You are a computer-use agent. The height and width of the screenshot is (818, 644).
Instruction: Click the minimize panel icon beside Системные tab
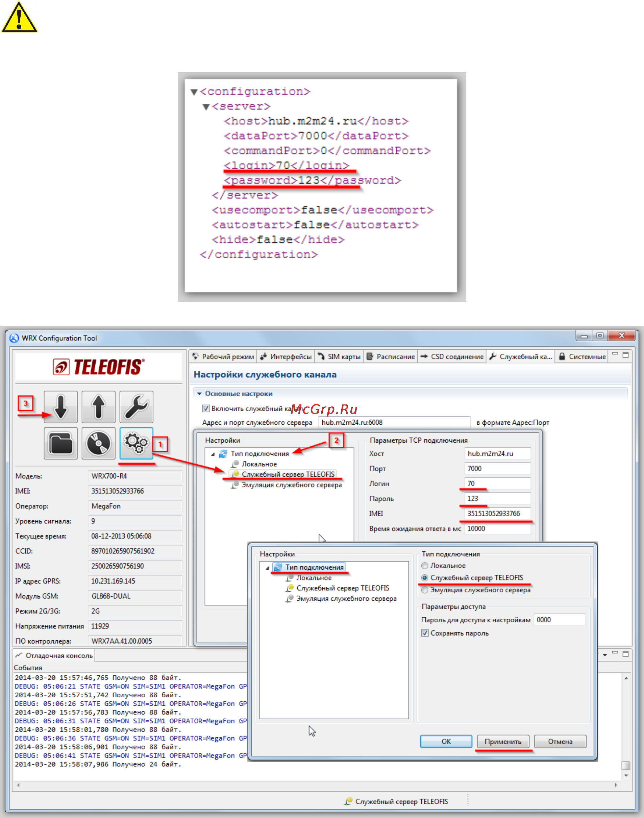point(615,355)
